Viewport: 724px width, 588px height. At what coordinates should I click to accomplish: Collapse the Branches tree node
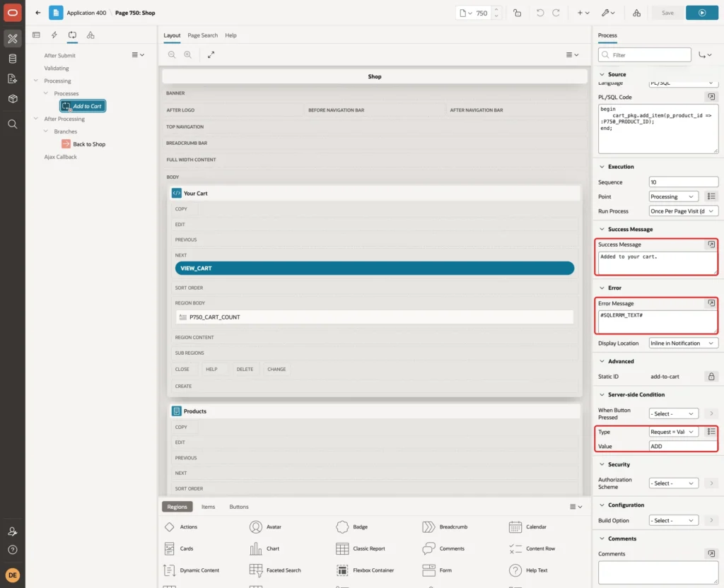pos(45,131)
